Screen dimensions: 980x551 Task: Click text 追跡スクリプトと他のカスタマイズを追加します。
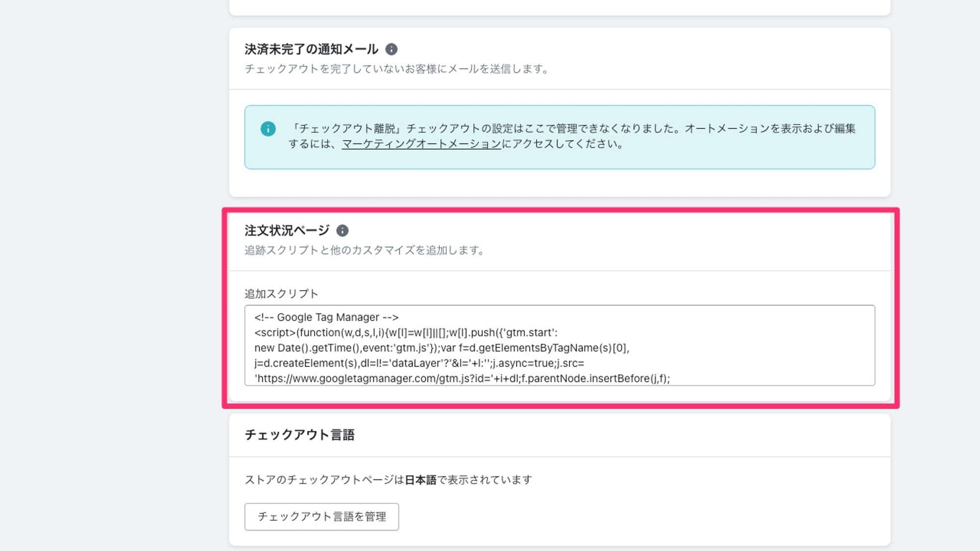[365, 250]
